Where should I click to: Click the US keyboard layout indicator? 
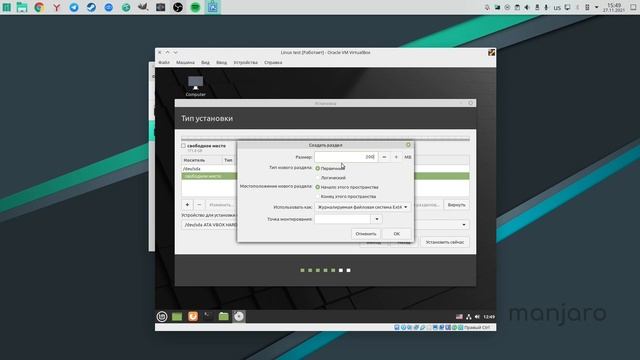point(557,8)
